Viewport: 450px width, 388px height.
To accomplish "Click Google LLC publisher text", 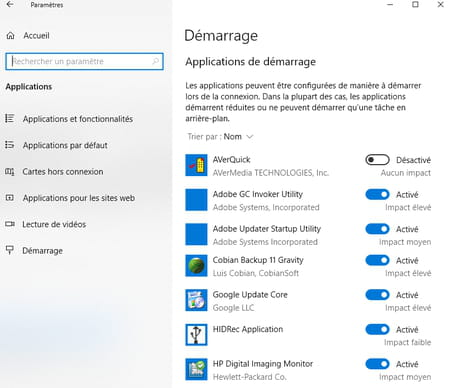I will [233, 308].
